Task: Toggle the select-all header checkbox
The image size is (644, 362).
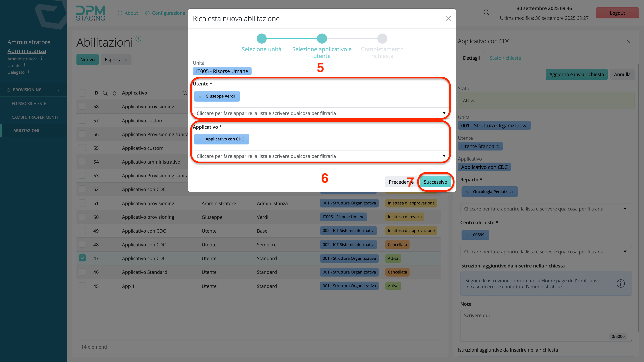Action: 82,93
